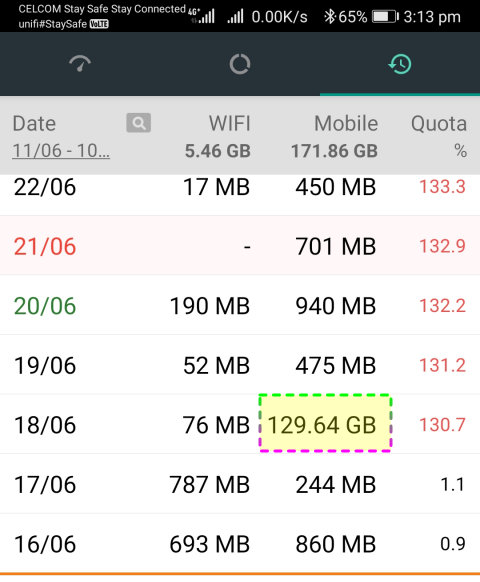480x582 pixels.
Task: Tap the 3:13 pm clock in status bar
Action: coord(432,17)
